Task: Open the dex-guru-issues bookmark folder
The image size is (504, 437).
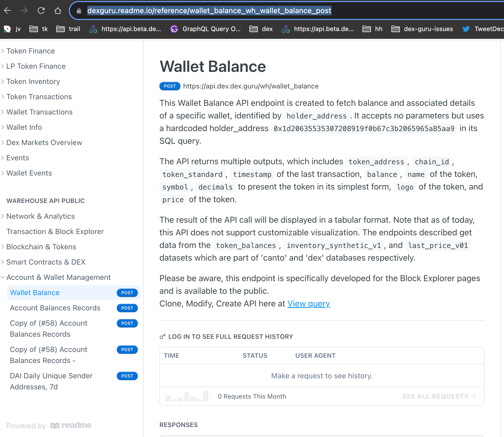Action: [422, 29]
